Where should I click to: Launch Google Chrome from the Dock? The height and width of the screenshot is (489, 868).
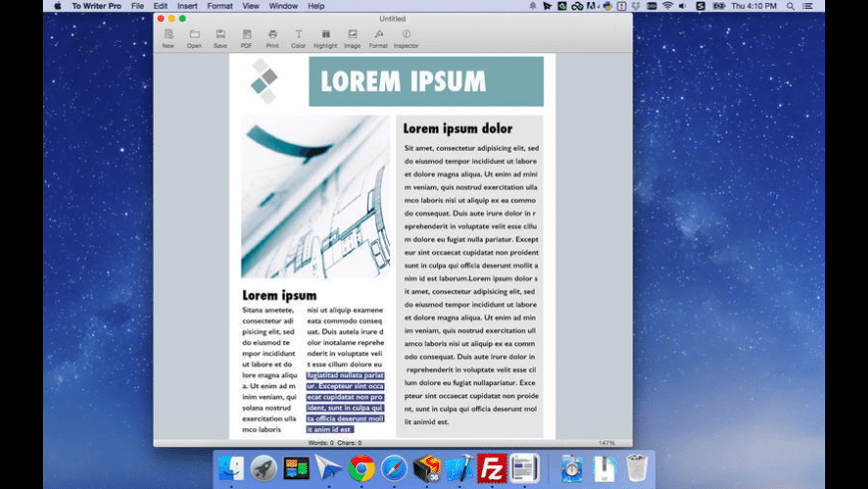pos(361,468)
